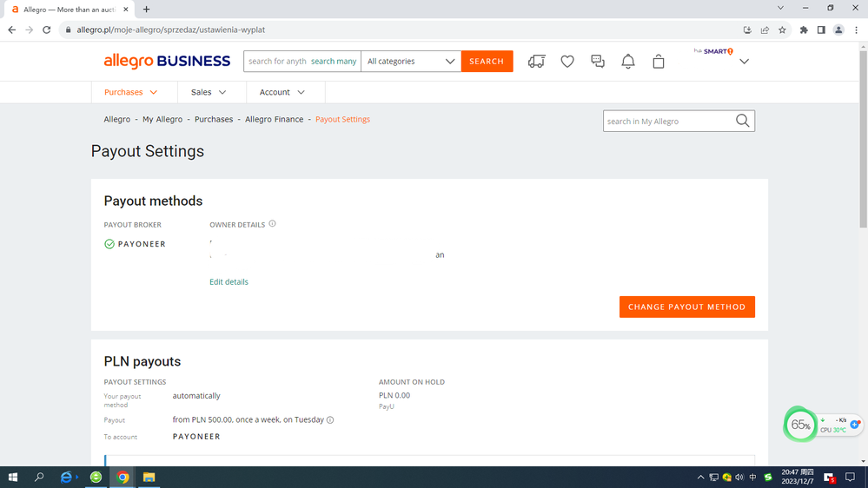Expand the Sales menu
Viewport: 868px width, 488px height.
[x=209, y=92]
